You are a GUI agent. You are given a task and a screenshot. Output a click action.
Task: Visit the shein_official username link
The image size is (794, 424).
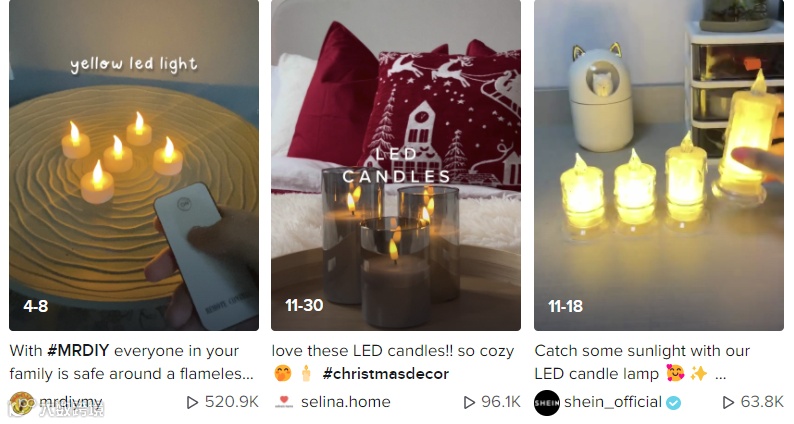pyautogui.click(x=613, y=402)
